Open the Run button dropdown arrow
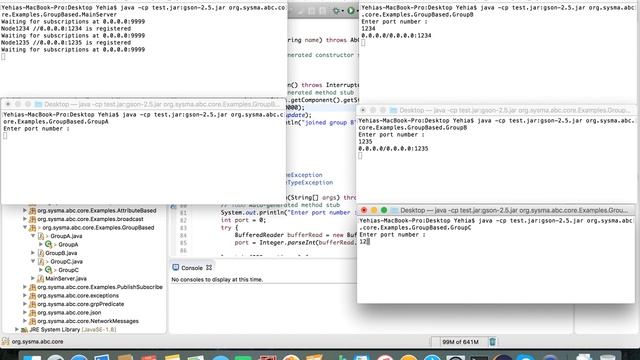Viewport: 640px width, 360px height. click(357, 11)
